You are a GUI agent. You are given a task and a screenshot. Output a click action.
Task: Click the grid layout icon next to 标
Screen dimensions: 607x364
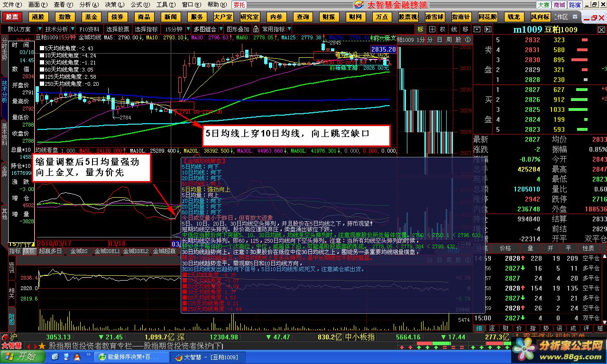tap(432, 29)
